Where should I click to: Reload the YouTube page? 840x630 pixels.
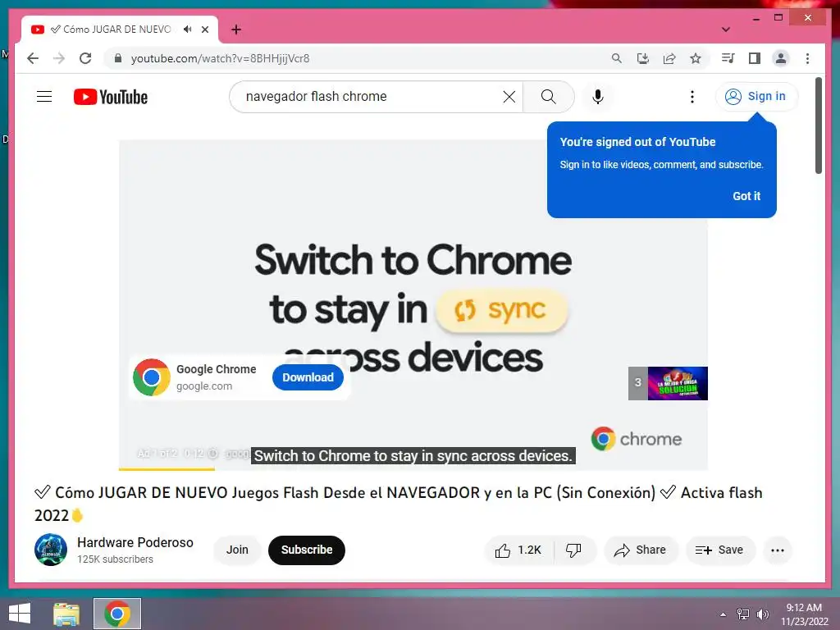click(x=85, y=58)
